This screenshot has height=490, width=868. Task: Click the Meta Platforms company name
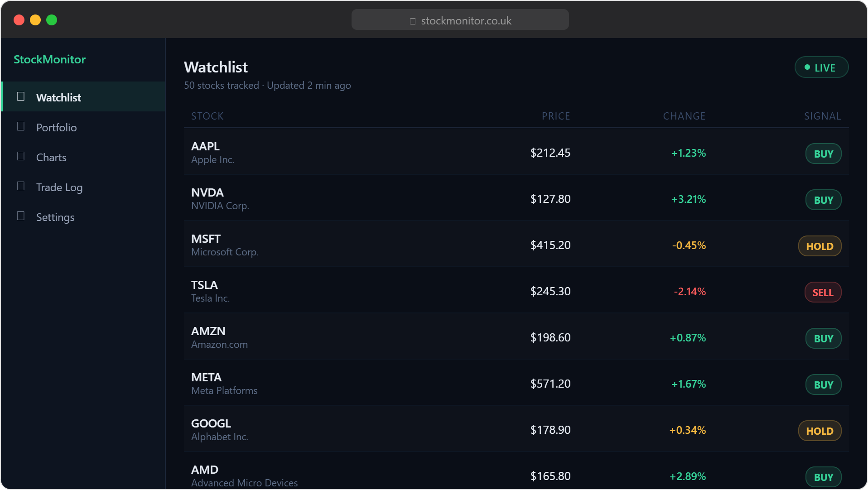point(224,391)
